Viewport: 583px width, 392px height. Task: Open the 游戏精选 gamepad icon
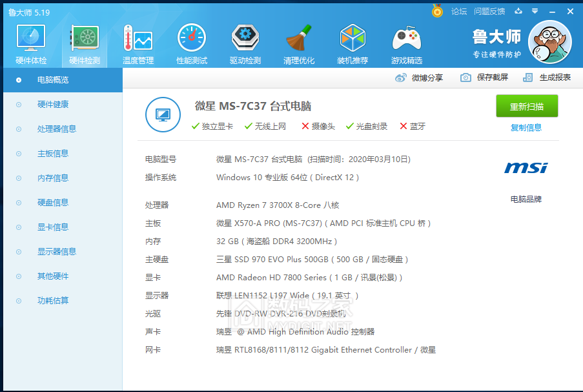pyautogui.click(x=407, y=40)
